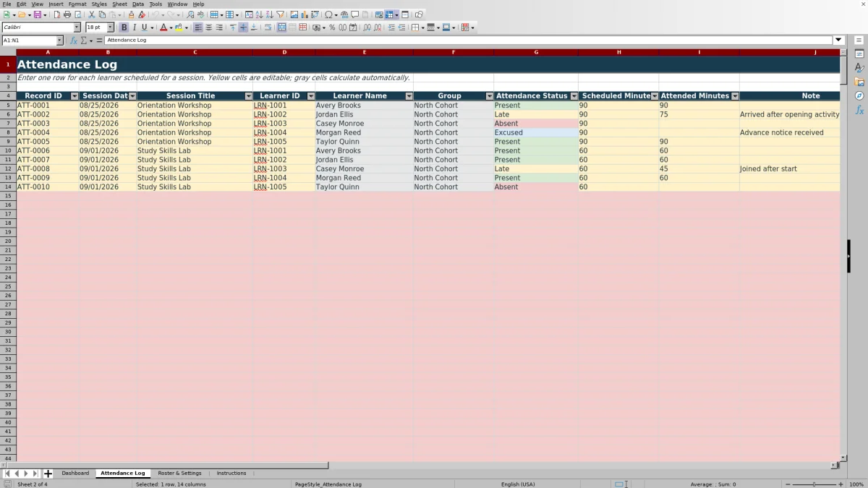The width and height of the screenshot is (868, 488).
Task: Click the Sum sigma icon
Action: [x=84, y=40]
